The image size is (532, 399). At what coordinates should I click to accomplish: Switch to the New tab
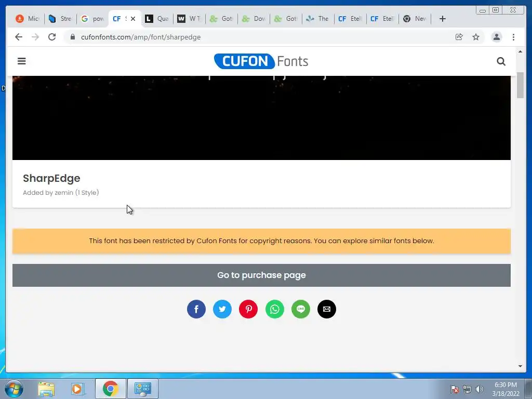pos(415,19)
